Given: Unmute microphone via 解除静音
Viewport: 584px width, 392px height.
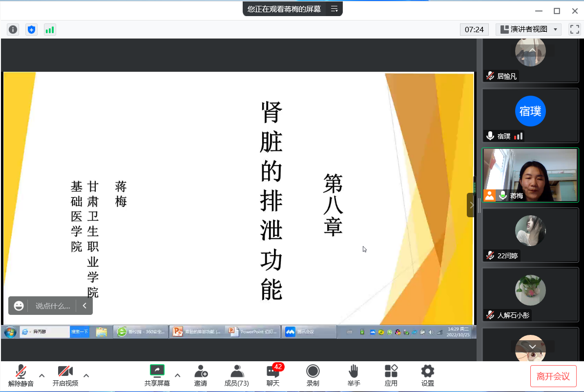Looking at the screenshot, I should coord(21,375).
